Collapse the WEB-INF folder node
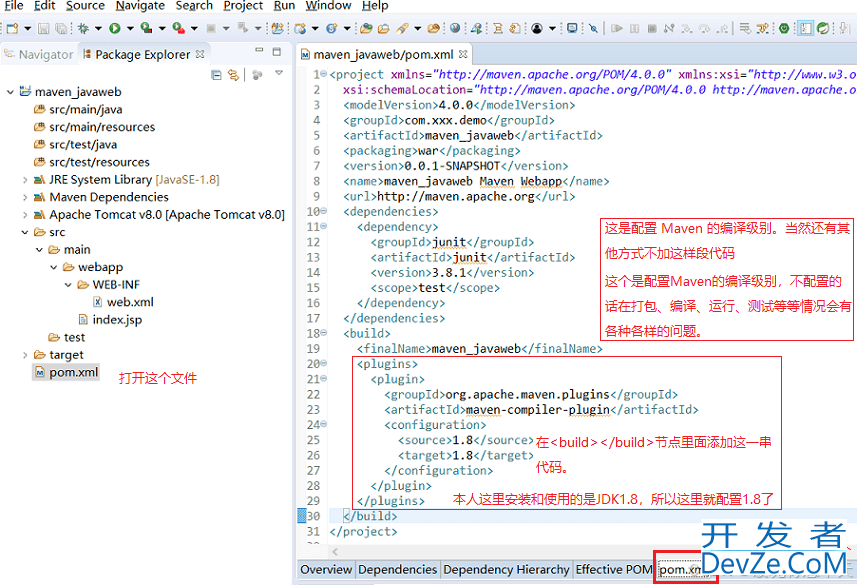The image size is (857, 585). click(68, 284)
